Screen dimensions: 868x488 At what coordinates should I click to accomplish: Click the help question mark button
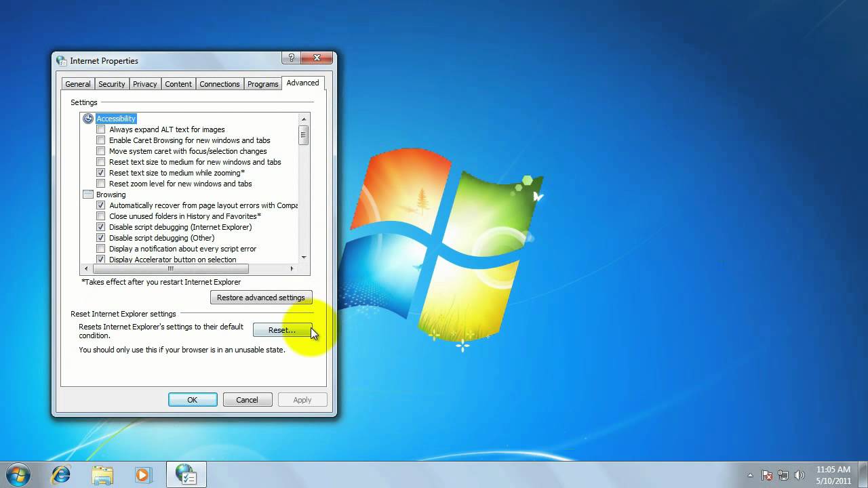point(292,58)
